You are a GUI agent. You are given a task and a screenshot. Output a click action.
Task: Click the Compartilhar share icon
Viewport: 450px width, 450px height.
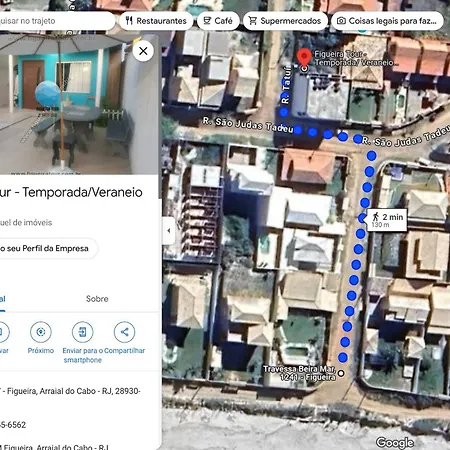[x=124, y=332]
